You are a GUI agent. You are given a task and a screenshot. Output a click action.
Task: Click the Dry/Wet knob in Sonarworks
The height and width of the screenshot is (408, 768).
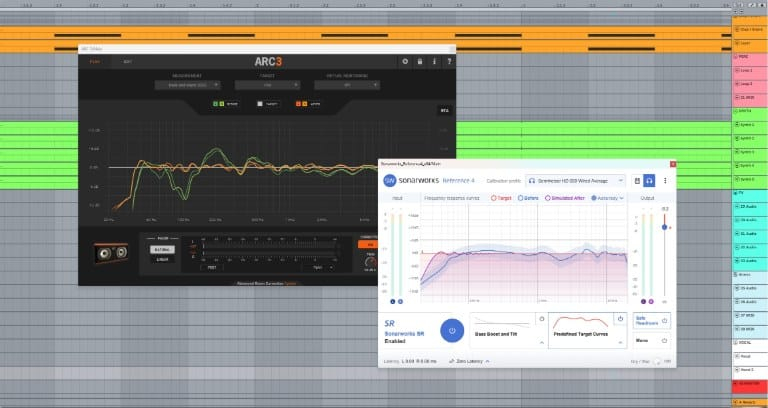[658, 361]
